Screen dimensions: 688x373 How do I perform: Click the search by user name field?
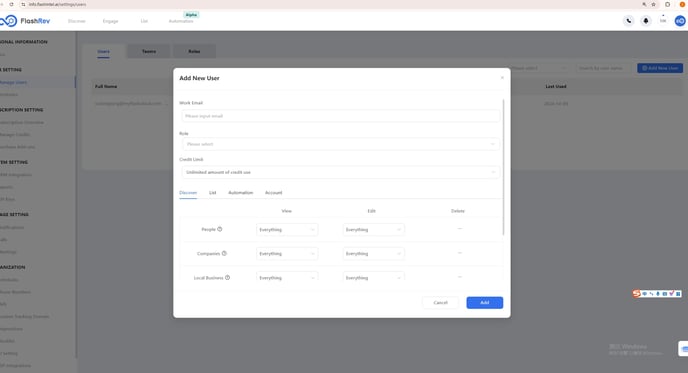(603, 68)
